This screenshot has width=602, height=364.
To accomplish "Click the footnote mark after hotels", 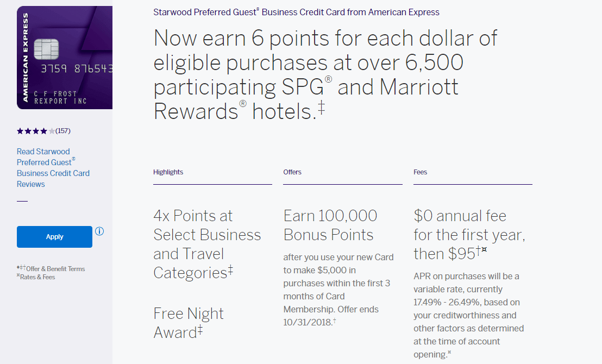I will coord(321,108).
